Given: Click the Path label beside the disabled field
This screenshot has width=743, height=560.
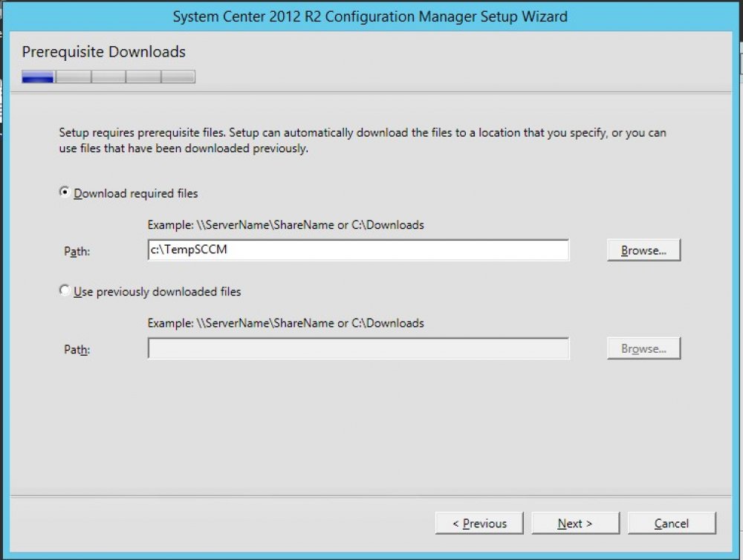Looking at the screenshot, I should tap(77, 350).
